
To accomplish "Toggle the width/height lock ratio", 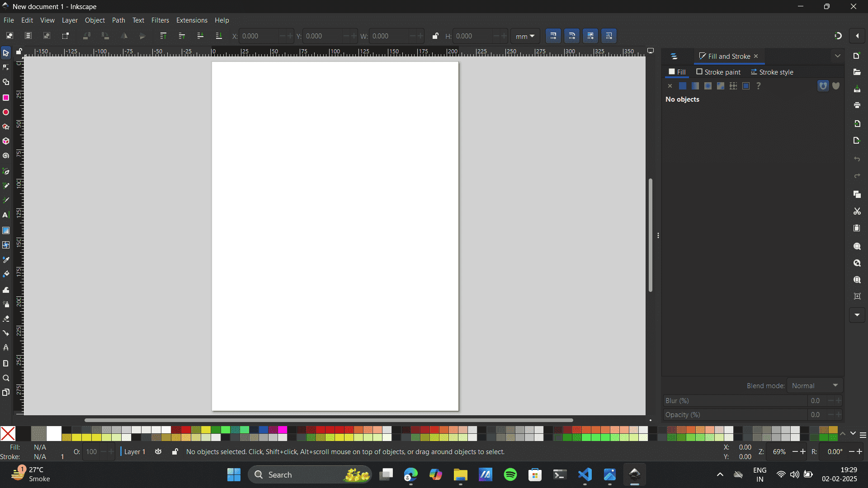I will (x=435, y=36).
